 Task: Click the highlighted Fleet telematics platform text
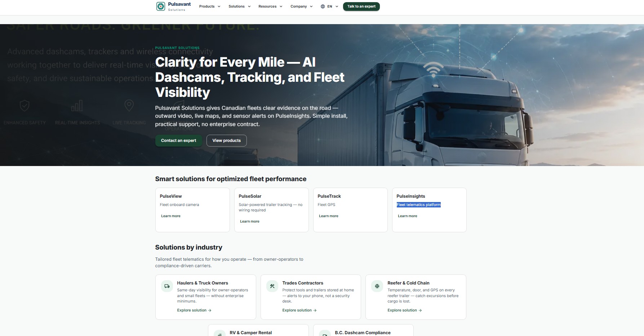coord(419,205)
